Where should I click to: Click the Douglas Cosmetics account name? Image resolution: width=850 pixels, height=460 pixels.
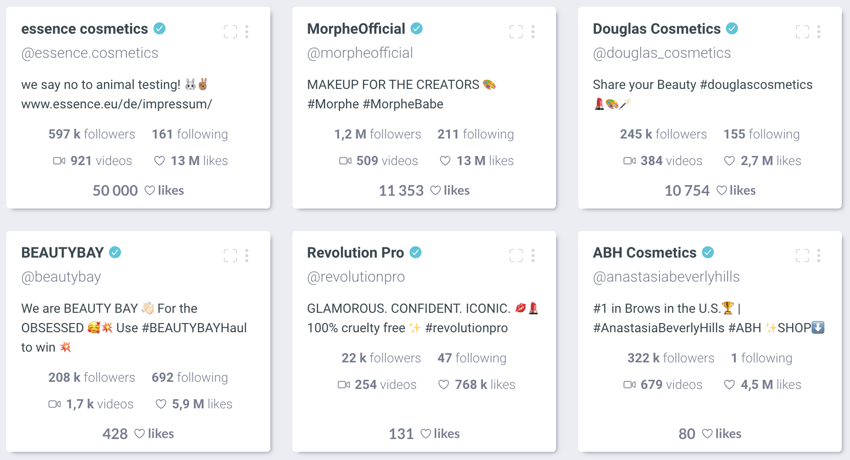click(x=656, y=29)
